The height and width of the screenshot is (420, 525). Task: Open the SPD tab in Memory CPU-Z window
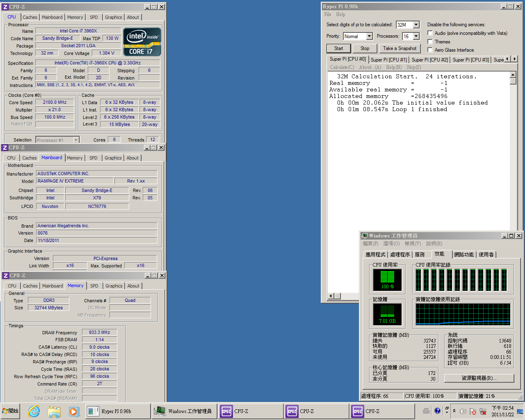94,286
